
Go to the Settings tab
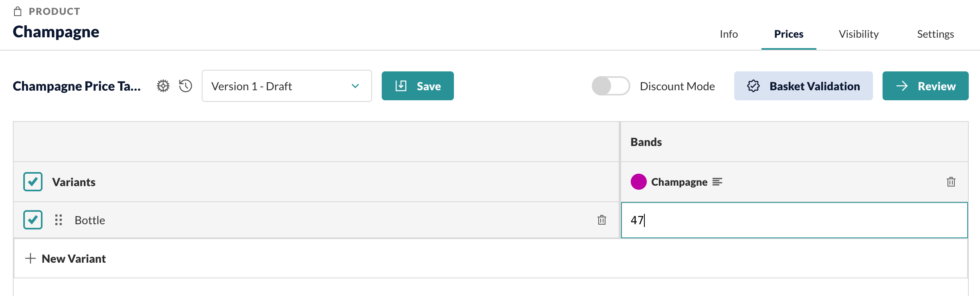coord(935,34)
